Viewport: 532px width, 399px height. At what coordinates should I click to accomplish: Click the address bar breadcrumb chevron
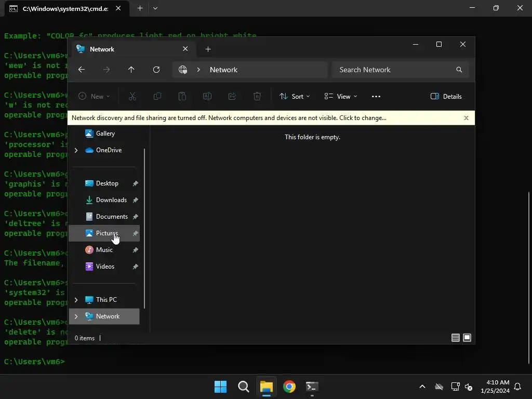coord(198,70)
